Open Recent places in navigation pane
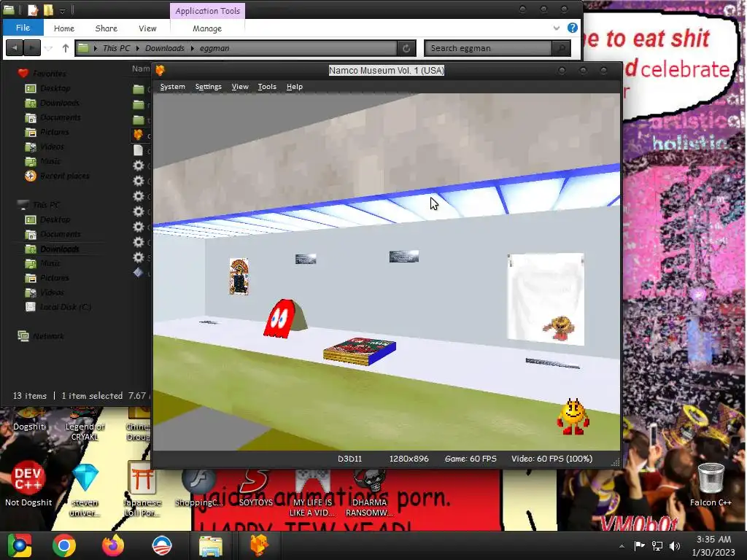747x560 pixels. click(x=65, y=176)
